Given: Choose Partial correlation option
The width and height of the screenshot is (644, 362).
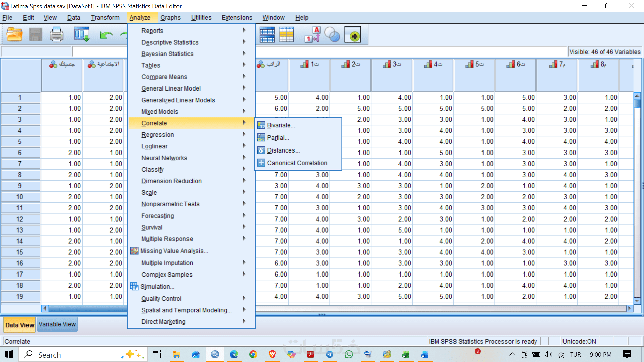Looking at the screenshot, I should pos(278,138).
